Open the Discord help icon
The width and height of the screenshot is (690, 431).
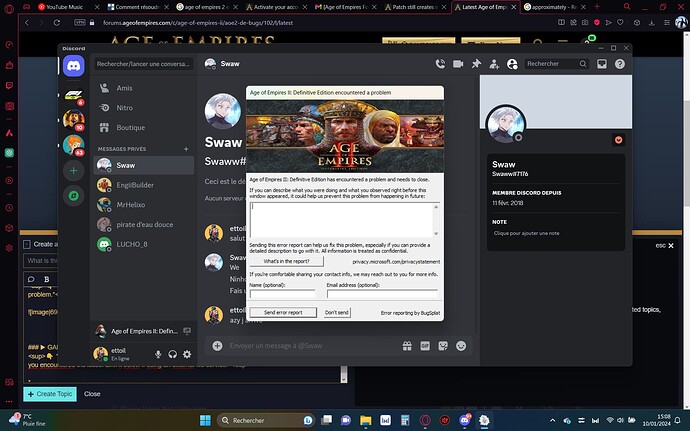(x=620, y=64)
